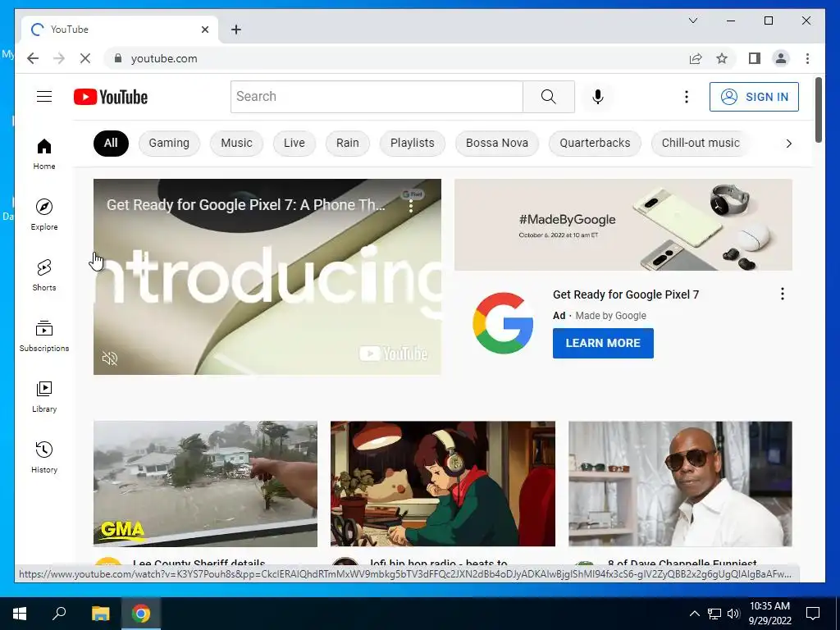This screenshot has height=630, width=840.
Task: Select the Gaming chip
Action: coord(169,143)
